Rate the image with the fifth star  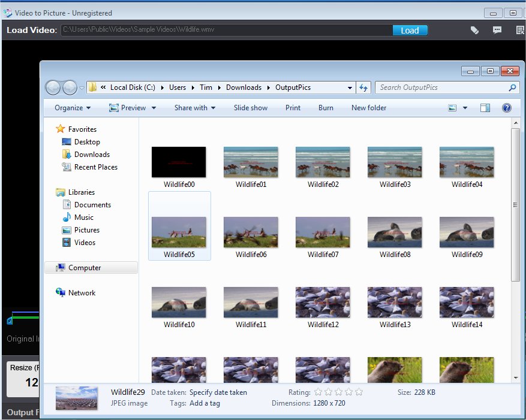click(x=359, y=392)
